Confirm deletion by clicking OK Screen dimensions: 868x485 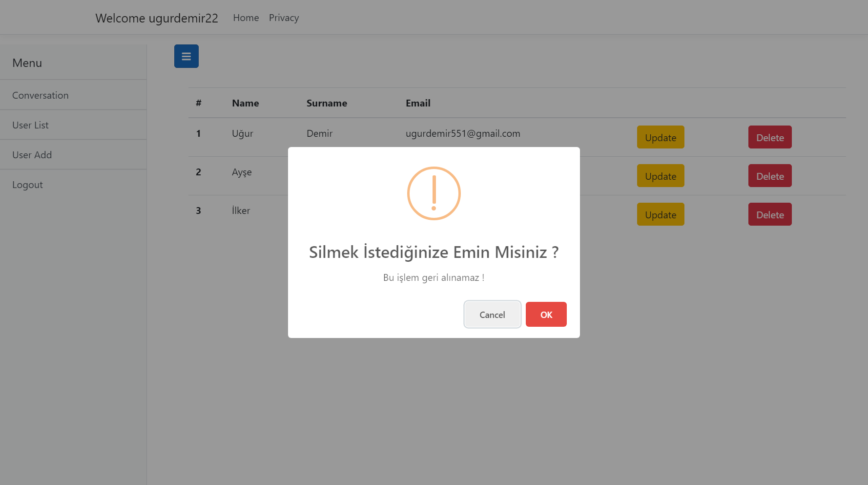(x=546, y=315)
